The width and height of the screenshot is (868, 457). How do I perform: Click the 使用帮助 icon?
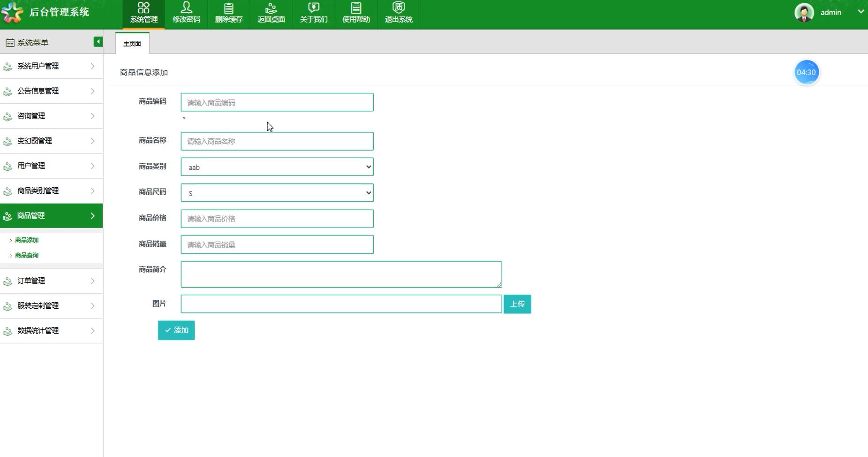click(356, 8)
